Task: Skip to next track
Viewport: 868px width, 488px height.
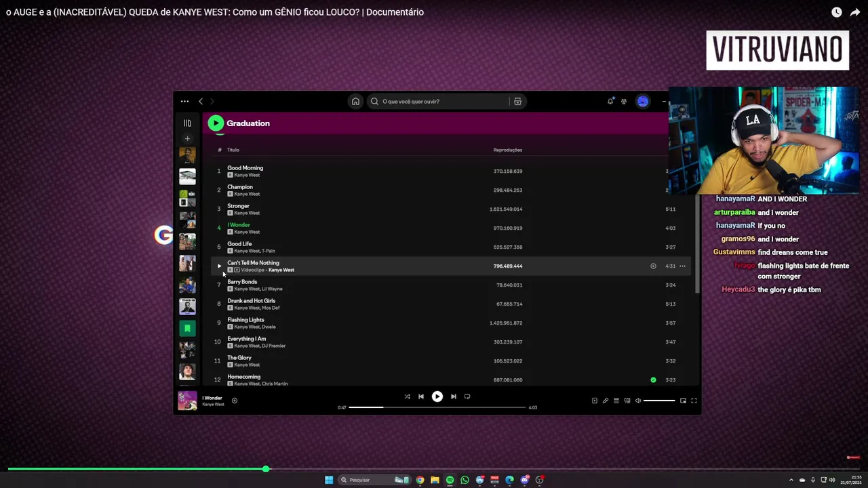Action: [x=454, y=396]
